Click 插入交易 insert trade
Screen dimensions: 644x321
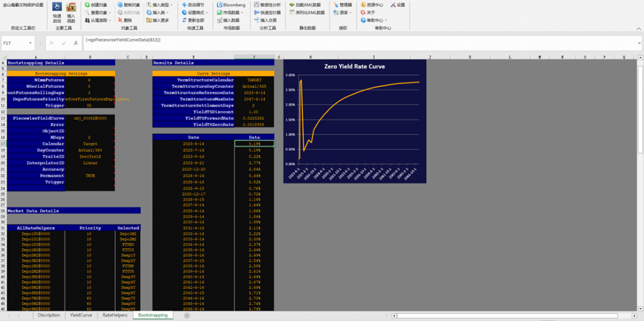coord(265,19)
